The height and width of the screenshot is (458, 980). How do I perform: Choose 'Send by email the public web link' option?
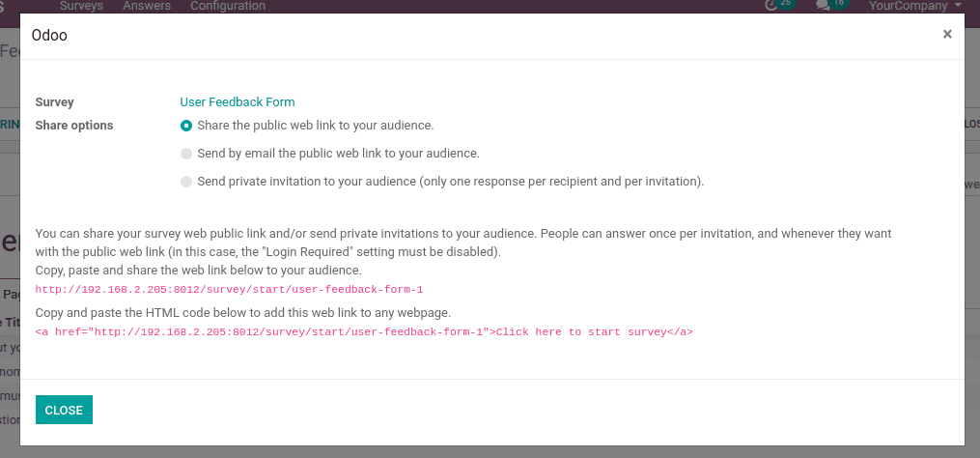pyautogui.click(x=186, y=154)
